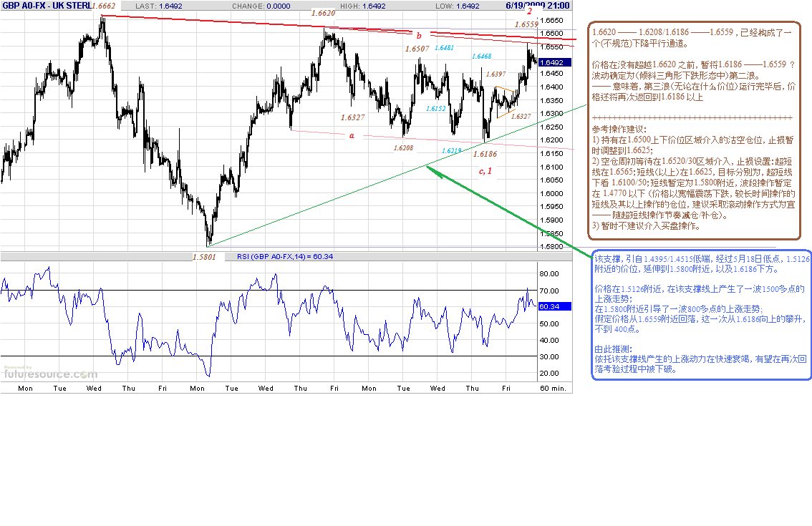Click the 1.5950 price axis label
Image resolution: width=812 pixels, height=526 pixels.
(551, 207)
